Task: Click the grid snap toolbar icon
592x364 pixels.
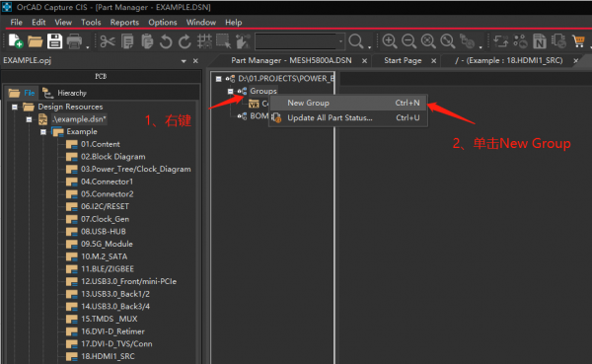Action: (204, 41)
